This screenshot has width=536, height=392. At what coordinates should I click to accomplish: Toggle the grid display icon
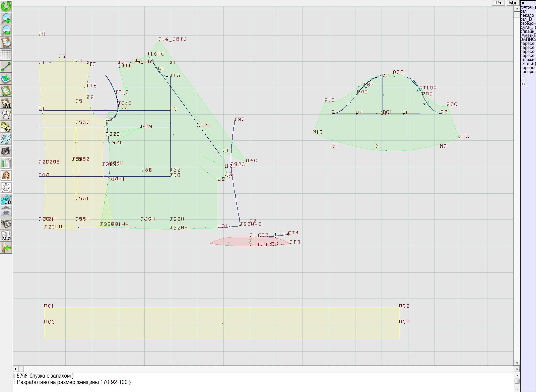[6, 54]
